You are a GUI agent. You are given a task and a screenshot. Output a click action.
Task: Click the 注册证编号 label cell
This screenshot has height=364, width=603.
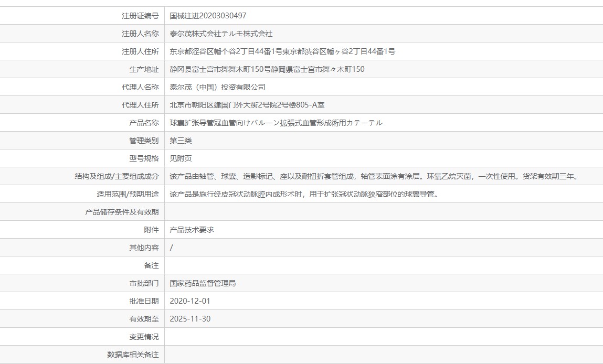(x=140, y=16)
